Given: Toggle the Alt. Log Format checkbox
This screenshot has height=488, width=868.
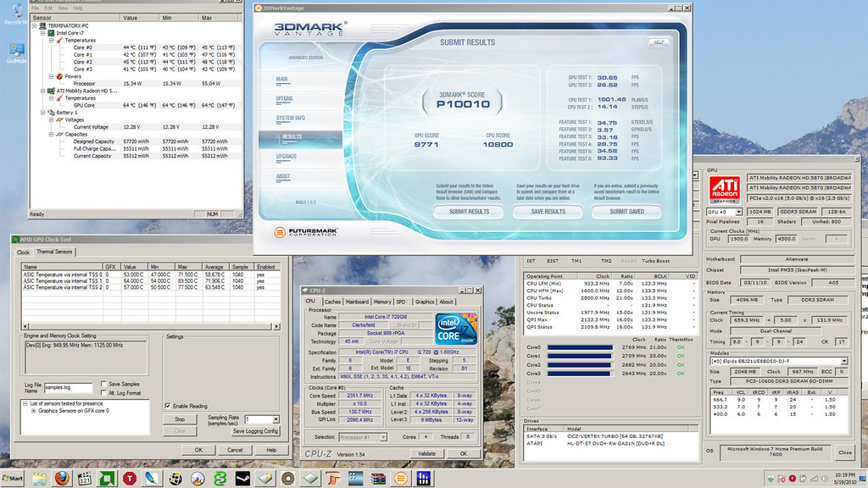Looking at the screenshot, I should point(103,393).
